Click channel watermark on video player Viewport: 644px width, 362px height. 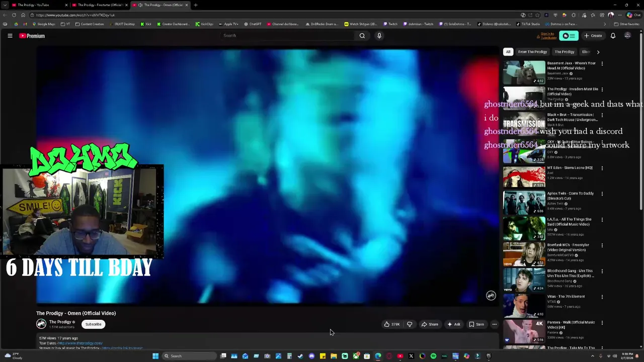pyautogui.click(x=491, y=296)
